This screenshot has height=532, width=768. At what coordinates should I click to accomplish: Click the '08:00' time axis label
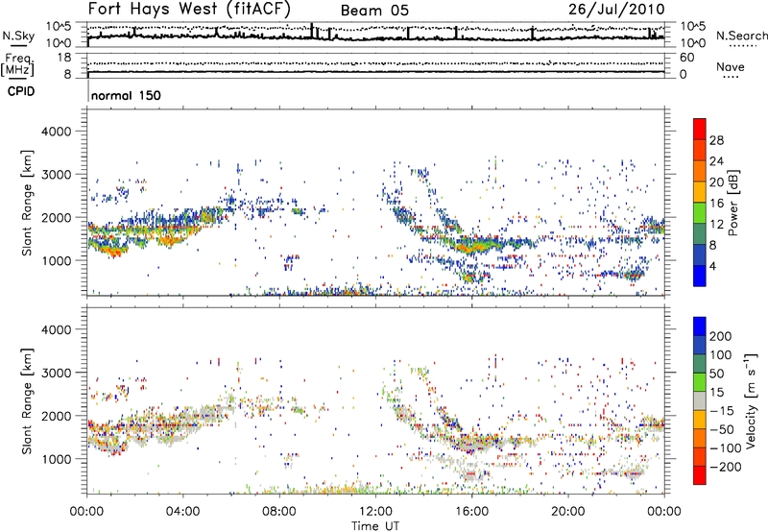coord(279,512)
